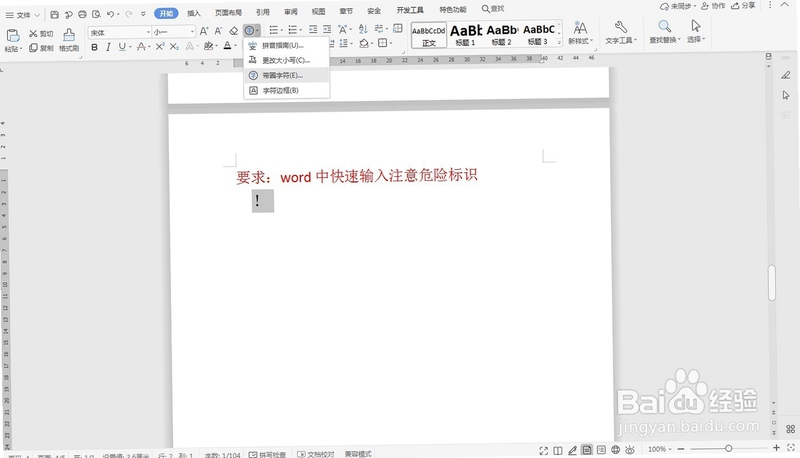The height and width of the screenshot is (458, 800).
Task: Expand the enclosed character dropdown arrow
Action: pos(258,31)
